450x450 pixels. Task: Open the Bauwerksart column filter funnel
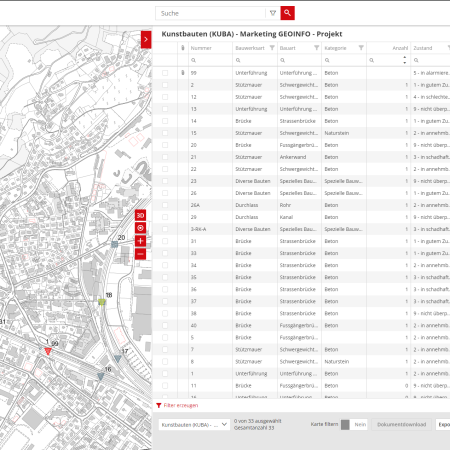(272, 48)
